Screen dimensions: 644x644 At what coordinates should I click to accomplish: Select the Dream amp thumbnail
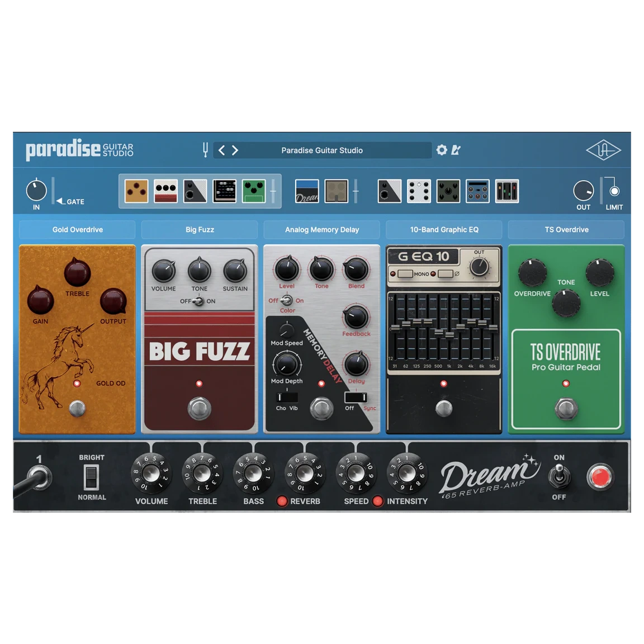(x=307, y=191)
